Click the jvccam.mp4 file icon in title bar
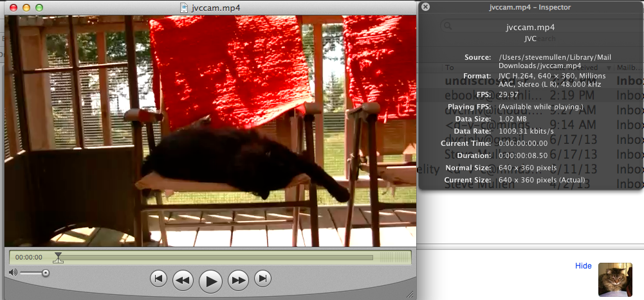 pyautogui.click(x=185, y=8)
